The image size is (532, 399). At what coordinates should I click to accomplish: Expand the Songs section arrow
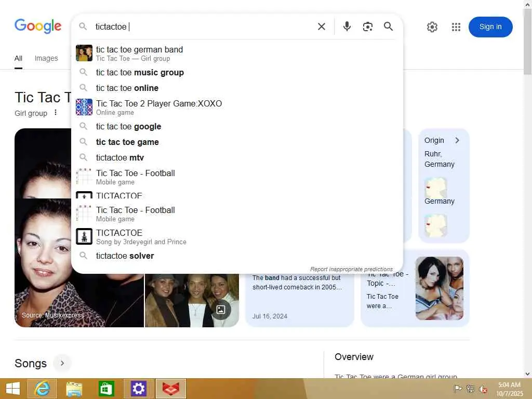[62, 363]
